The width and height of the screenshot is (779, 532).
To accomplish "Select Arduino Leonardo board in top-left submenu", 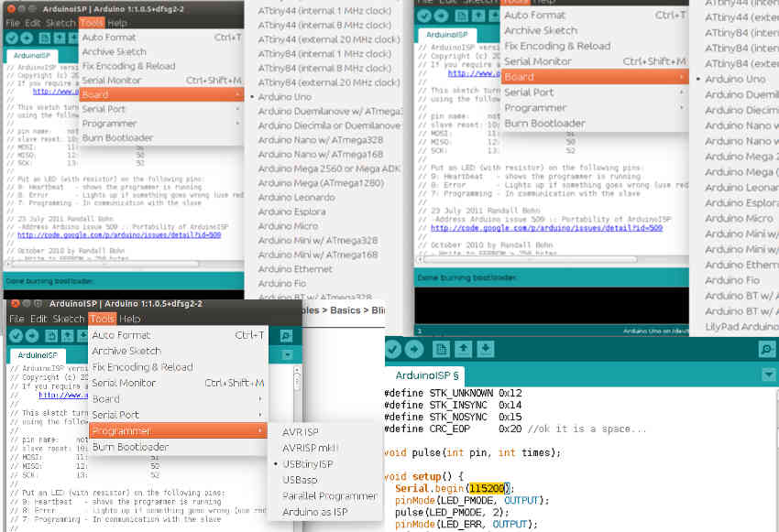I will click(x=297, y=198).
